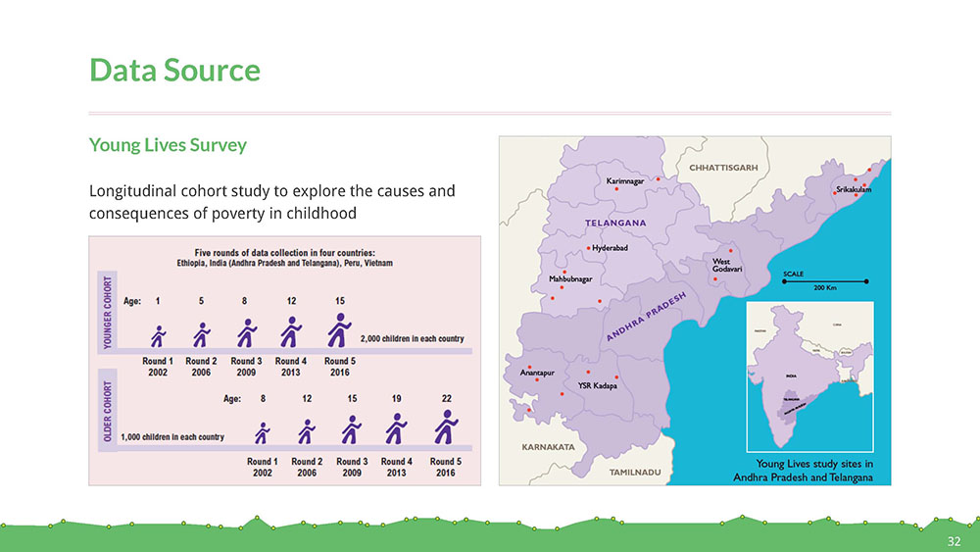Click the red dot beside Hyderabad label

588,248
